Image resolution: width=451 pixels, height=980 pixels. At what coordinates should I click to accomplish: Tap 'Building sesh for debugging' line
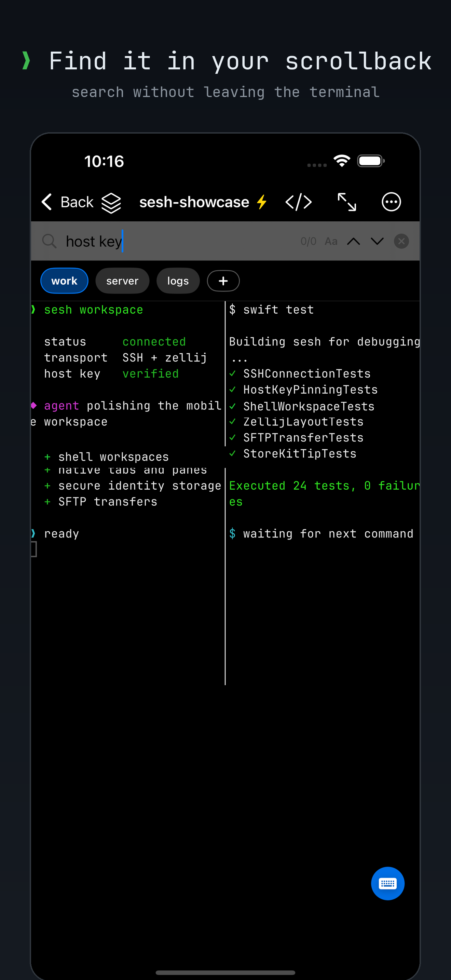click(x=324, y=342)
